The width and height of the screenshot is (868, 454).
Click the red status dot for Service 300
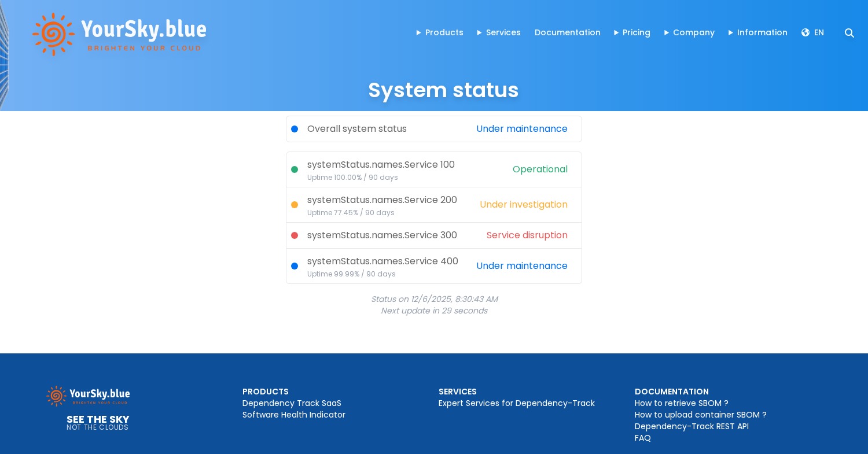(x=295, y=235)
